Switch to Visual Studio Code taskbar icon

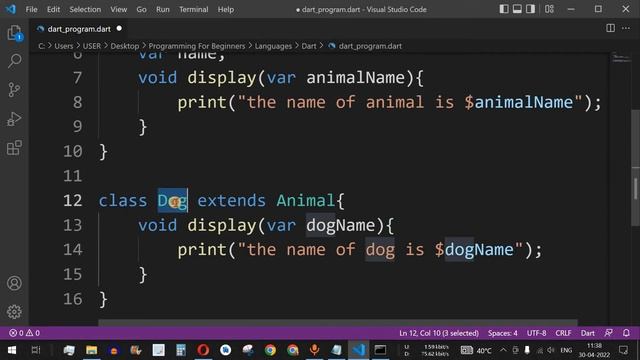[x=359, y=350]
